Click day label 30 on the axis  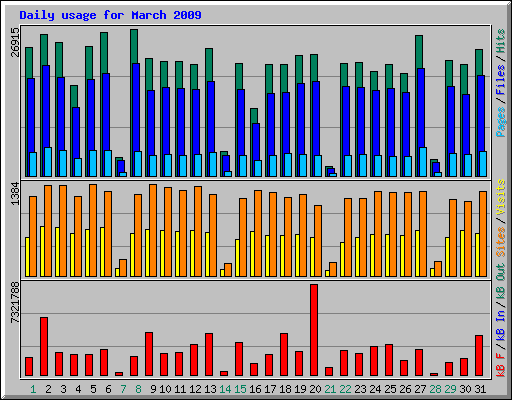coord(465,389)
